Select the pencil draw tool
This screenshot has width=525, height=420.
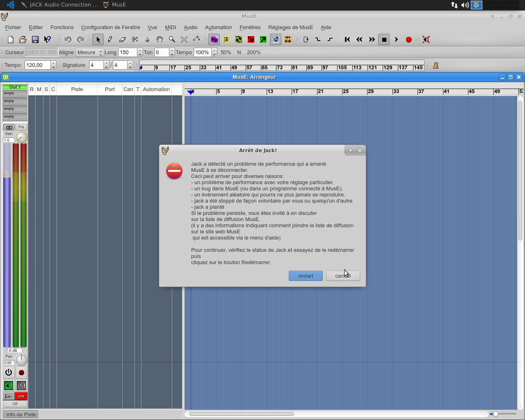click(110, 39)
